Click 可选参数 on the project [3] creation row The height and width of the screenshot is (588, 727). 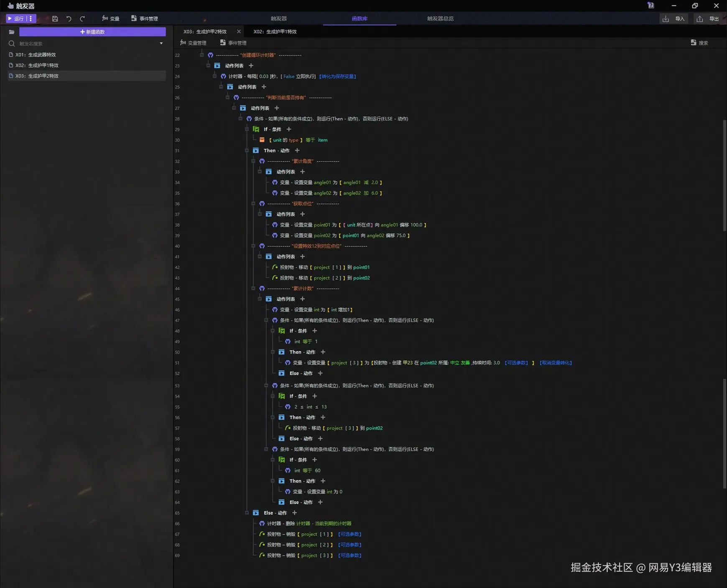tap(517, 363)
